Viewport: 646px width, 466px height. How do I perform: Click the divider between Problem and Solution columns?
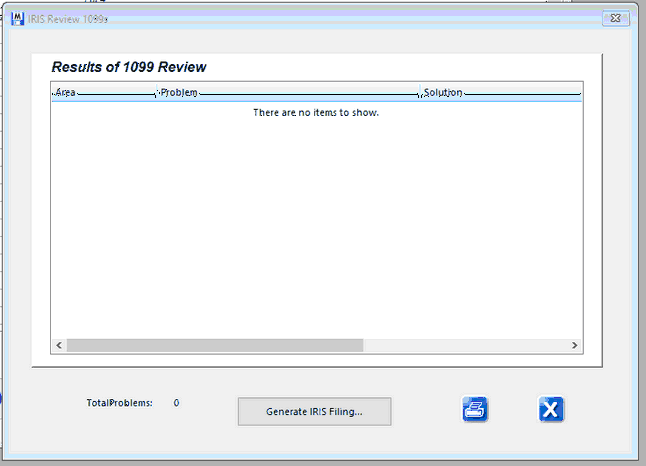click(x=420, y=92)
